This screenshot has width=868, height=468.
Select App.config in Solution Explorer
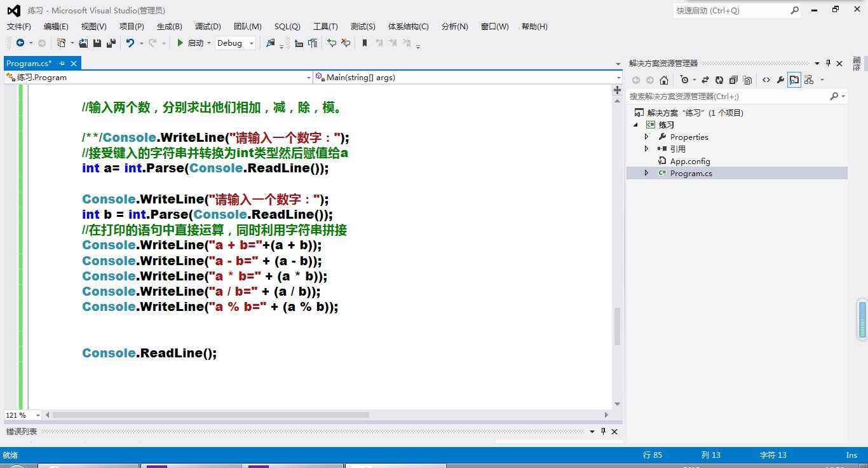click(690, 161)
